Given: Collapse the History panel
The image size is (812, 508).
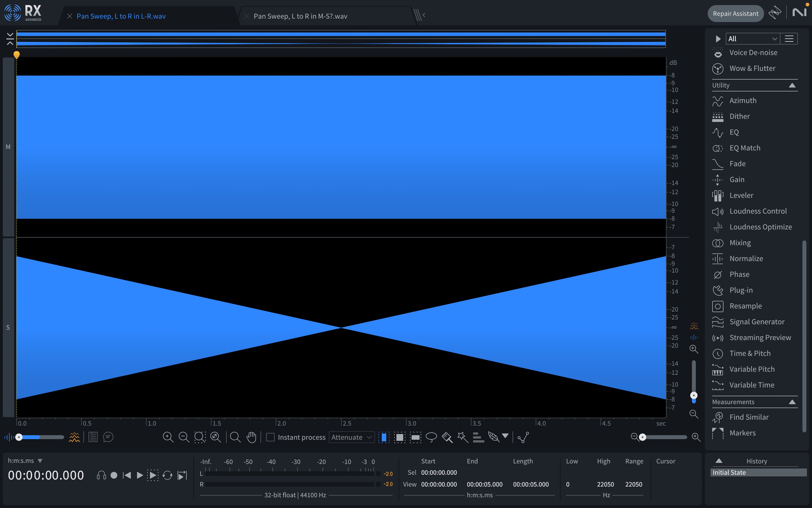Looking at the screenshot, I should 719,461.
